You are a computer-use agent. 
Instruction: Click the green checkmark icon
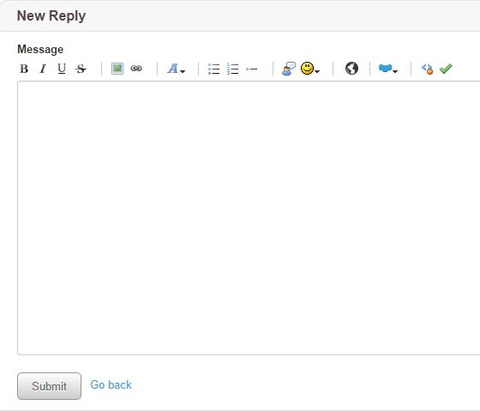(x=446, y=69)
